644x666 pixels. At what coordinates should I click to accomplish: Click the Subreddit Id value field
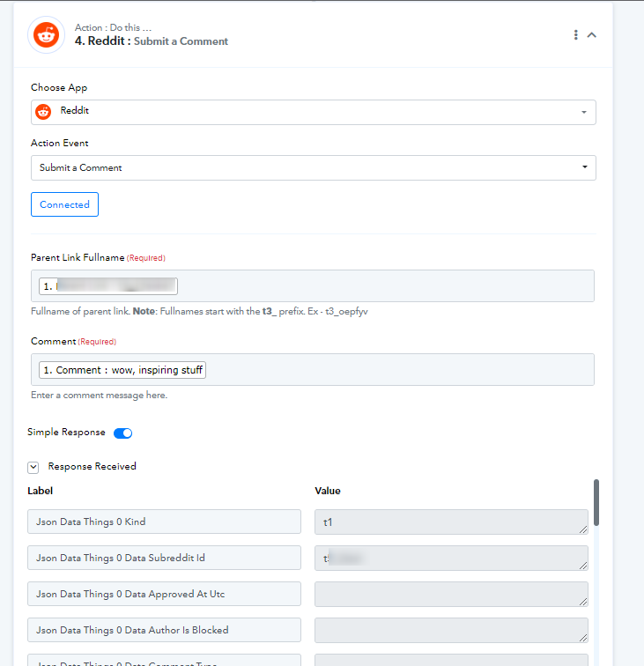[x=451, y=559]
